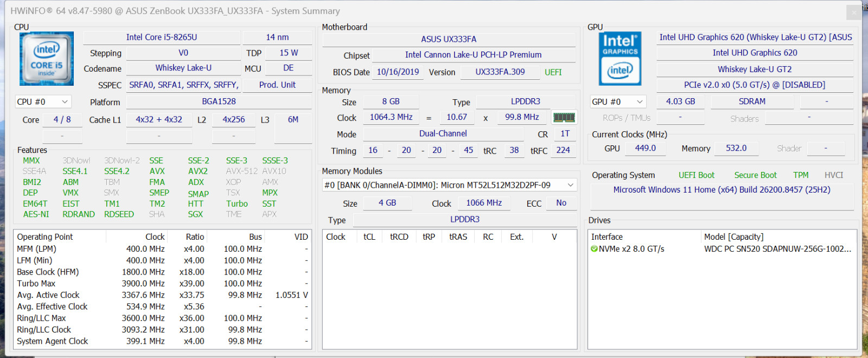Open the GPU #0 selector dropdown
The image size is (868, 358).
pos(618,102)
